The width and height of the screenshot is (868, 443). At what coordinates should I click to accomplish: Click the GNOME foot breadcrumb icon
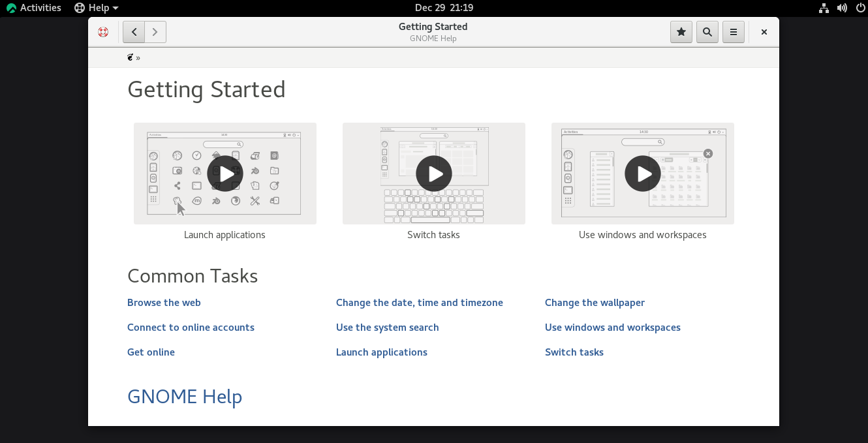click(131, 57)
